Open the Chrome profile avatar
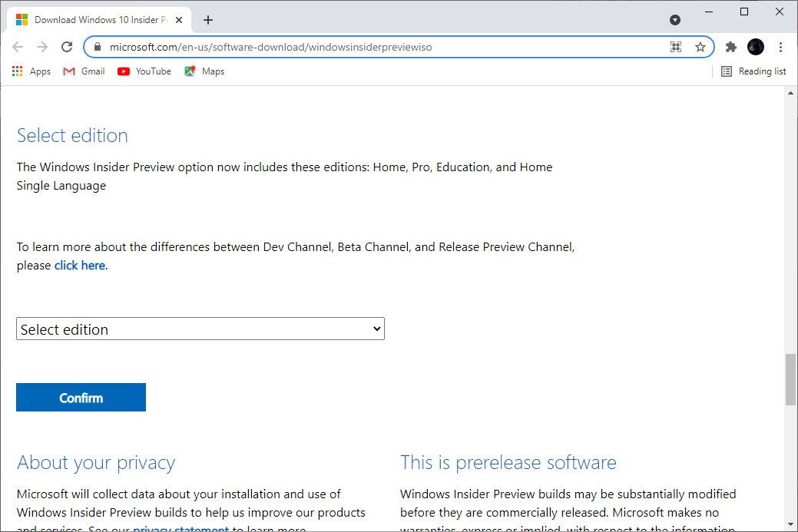The width and height of the screenshot is (798, 532). coord(756,47)
